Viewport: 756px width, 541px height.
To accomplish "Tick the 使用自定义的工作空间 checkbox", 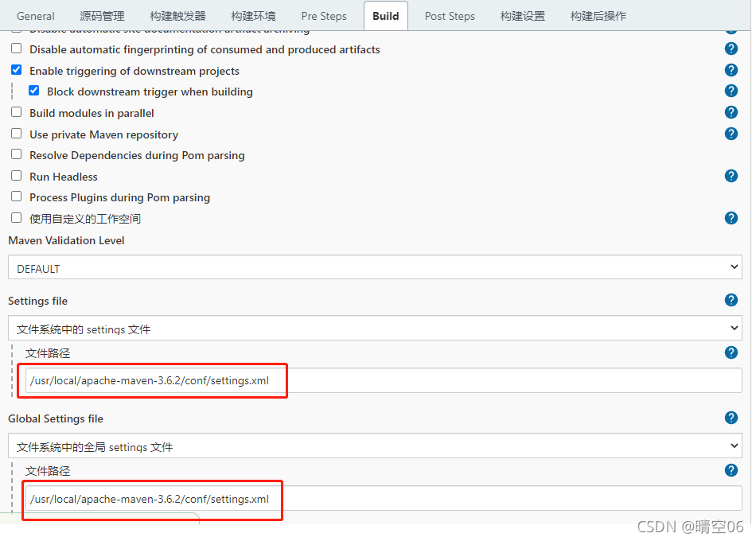I will 17,218.
